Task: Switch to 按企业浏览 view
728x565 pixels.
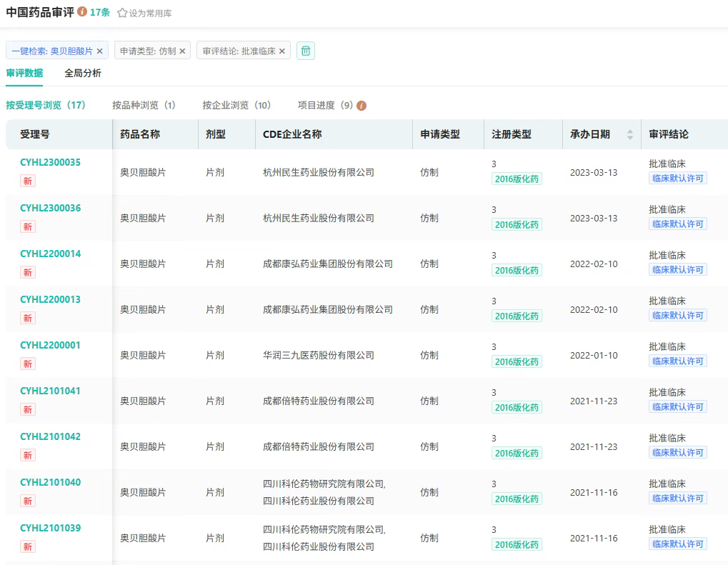Action: pos(236,105)
